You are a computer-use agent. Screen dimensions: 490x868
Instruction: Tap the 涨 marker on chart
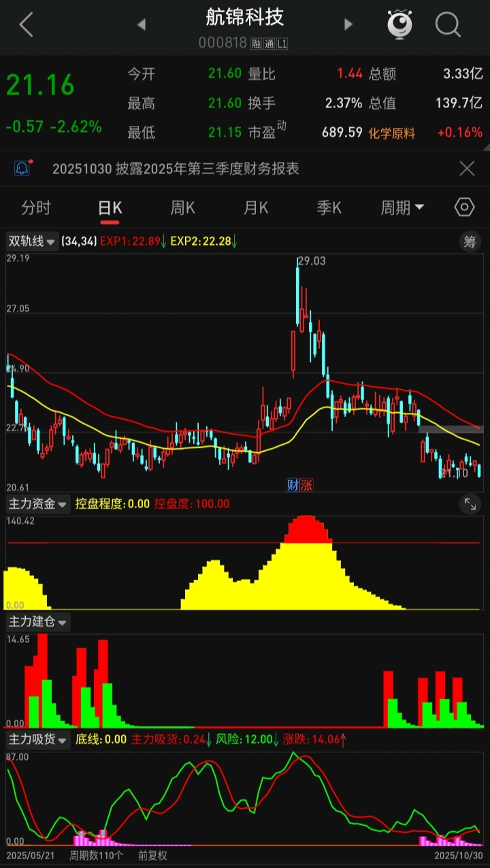click(306, 485)
